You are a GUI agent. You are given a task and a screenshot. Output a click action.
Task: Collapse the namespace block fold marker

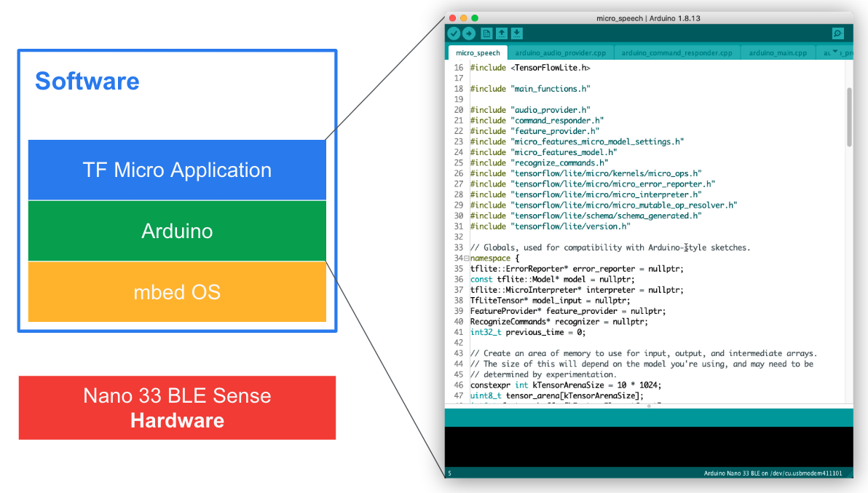click(x=467, y=259)
